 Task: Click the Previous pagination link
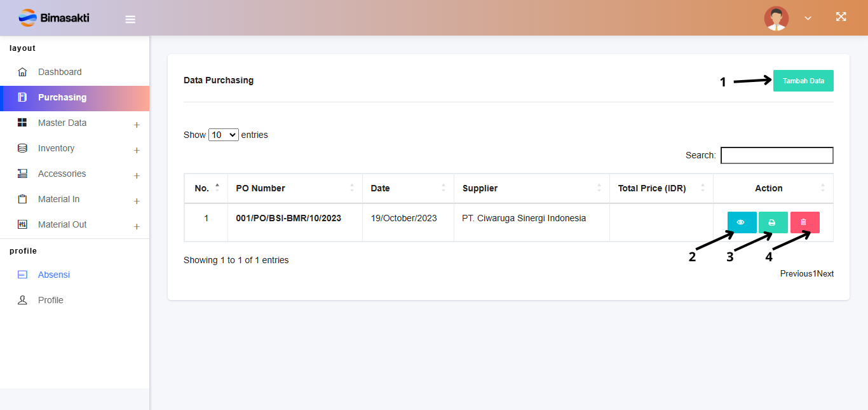pyautogui.click(x=796, y=273)
